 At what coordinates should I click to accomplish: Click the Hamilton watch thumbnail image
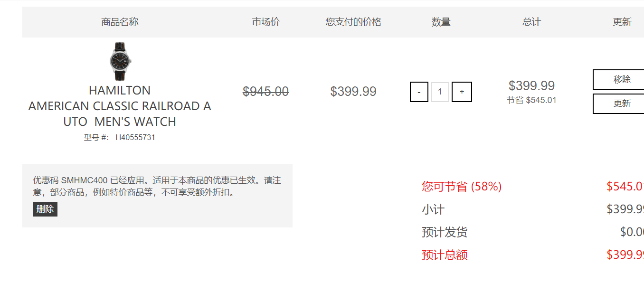coord(120,61)
